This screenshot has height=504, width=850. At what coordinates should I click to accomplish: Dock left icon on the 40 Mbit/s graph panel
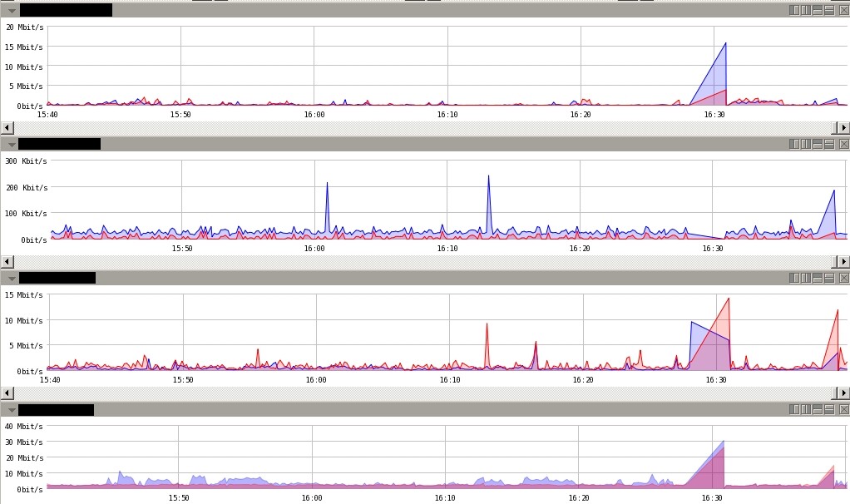click(794, 409)
